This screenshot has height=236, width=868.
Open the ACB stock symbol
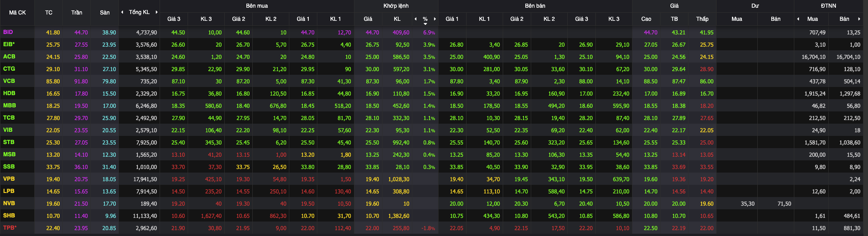tap(9, 57)
